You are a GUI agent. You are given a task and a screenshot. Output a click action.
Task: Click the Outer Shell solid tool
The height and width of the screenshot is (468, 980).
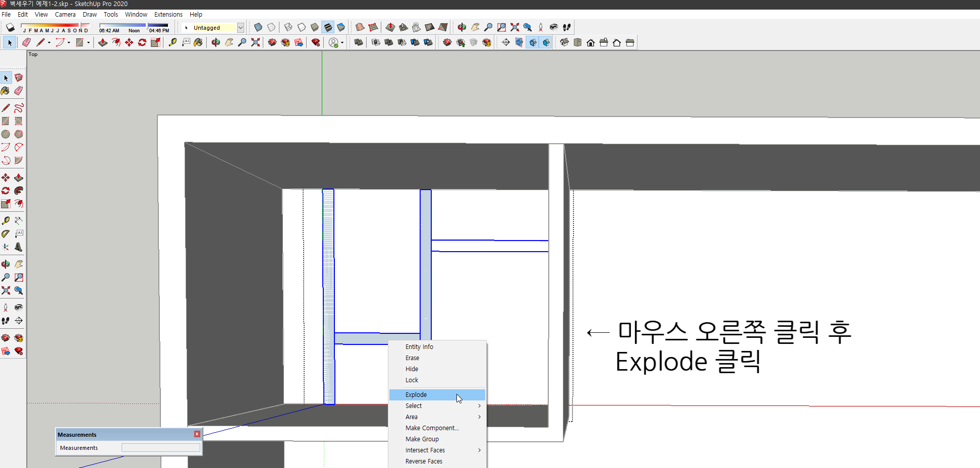tap(359, 42)
